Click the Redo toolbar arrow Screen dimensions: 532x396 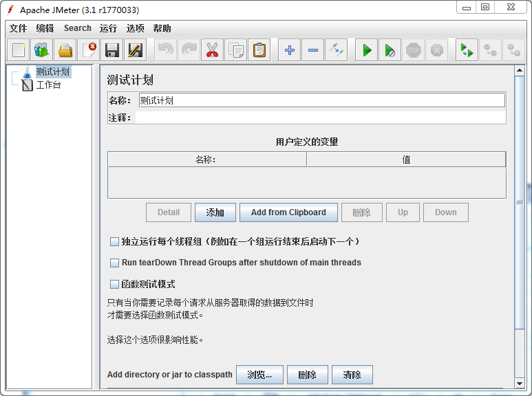click(x=189, y=50)
